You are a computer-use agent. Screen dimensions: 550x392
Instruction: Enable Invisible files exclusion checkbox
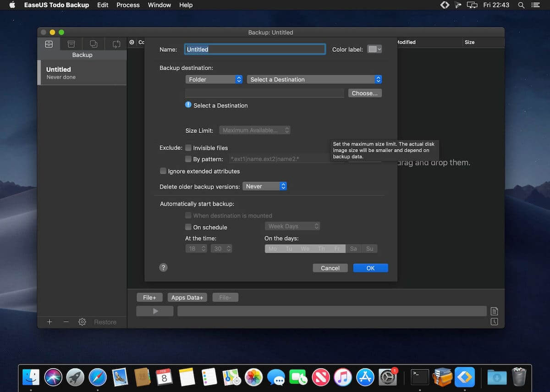point(188,148)
